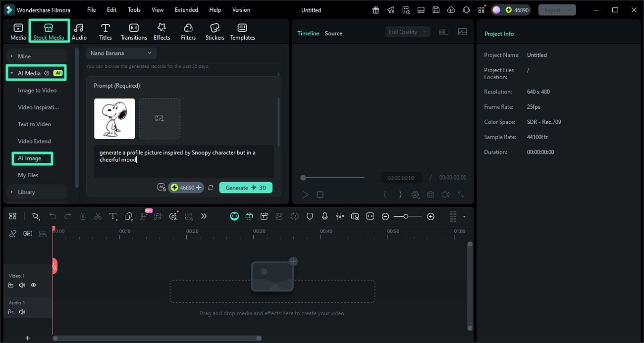Add another reference image in empty slot

tap(160, 119)
